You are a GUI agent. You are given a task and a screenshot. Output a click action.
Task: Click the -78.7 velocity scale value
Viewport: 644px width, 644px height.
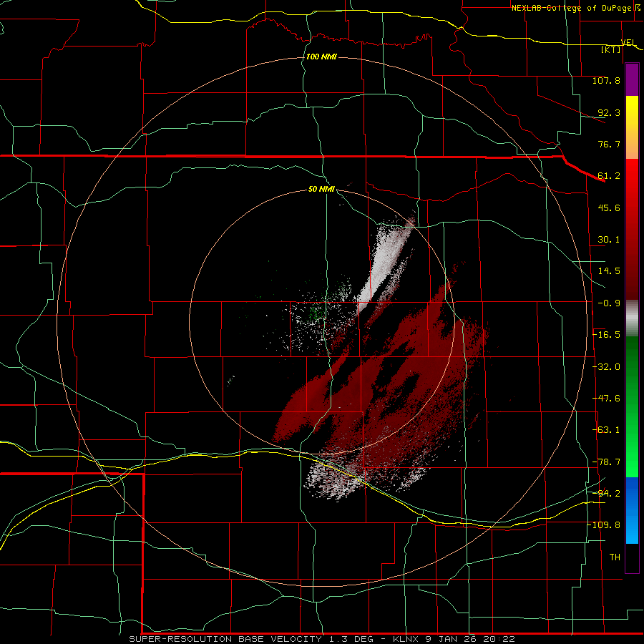click(x=606, y=462)
